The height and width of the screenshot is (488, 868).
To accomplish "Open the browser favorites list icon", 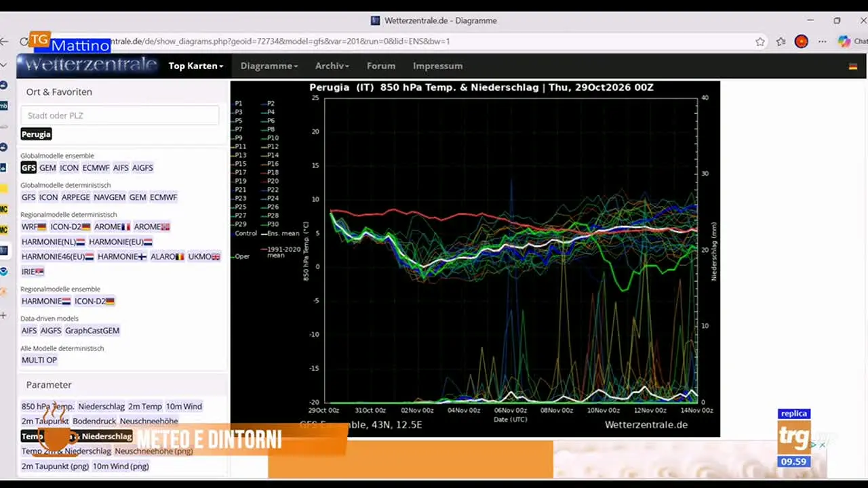I will click(781, 41).
